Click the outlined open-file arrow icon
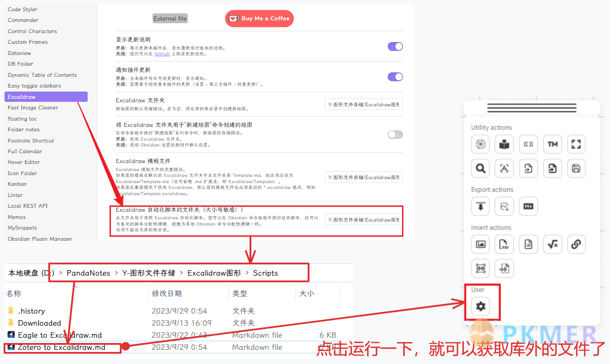Image resolution: width=610 pixels, height=364 pixels. pos(528,168)
